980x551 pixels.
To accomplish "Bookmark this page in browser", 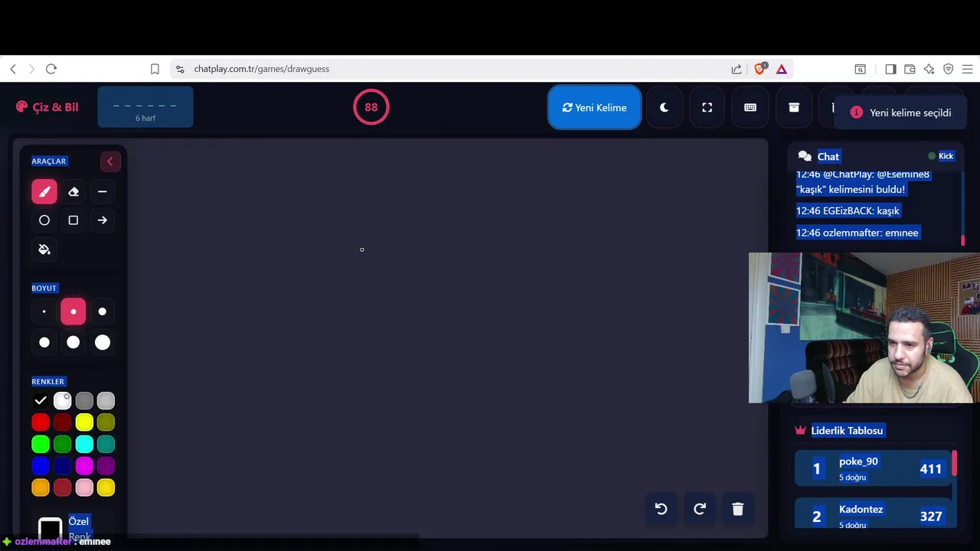I will click(x=155, y=69).
